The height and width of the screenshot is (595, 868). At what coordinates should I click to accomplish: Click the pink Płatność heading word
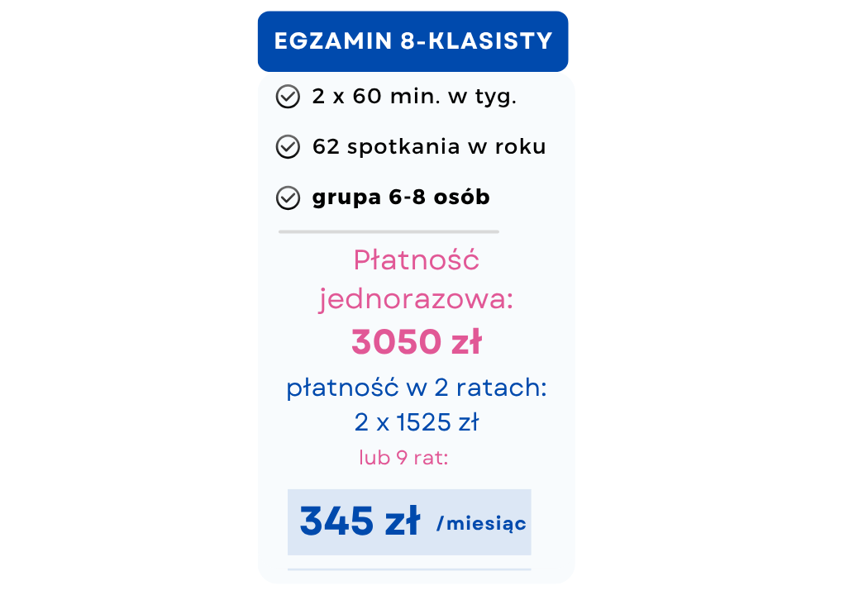[417, 260]
